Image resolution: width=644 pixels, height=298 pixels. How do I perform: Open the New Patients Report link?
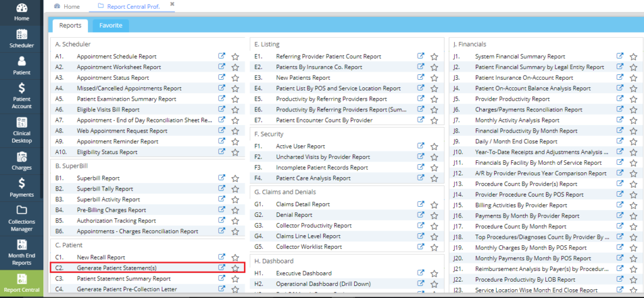point(303,77)
